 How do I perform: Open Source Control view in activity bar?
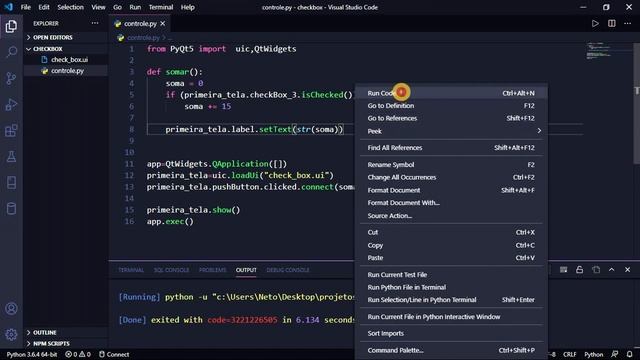pos(11,78)
